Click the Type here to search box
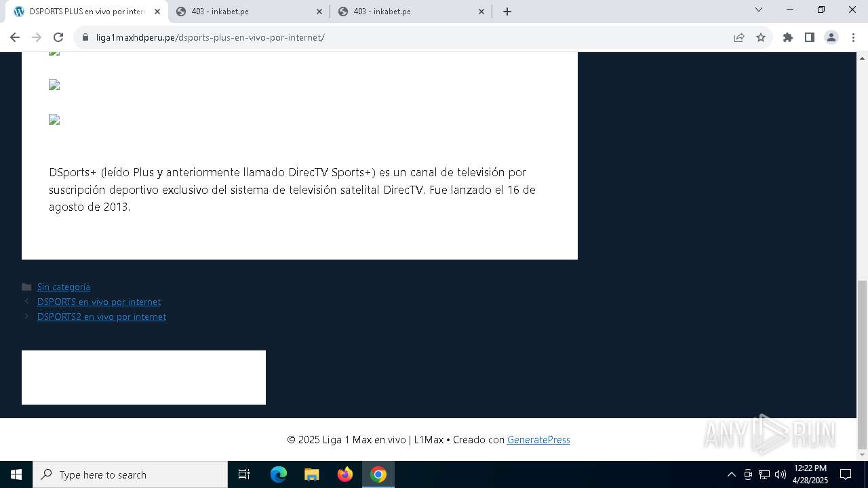Image resolution: width=868 pixels, height=488 pixels. [130, 474]
